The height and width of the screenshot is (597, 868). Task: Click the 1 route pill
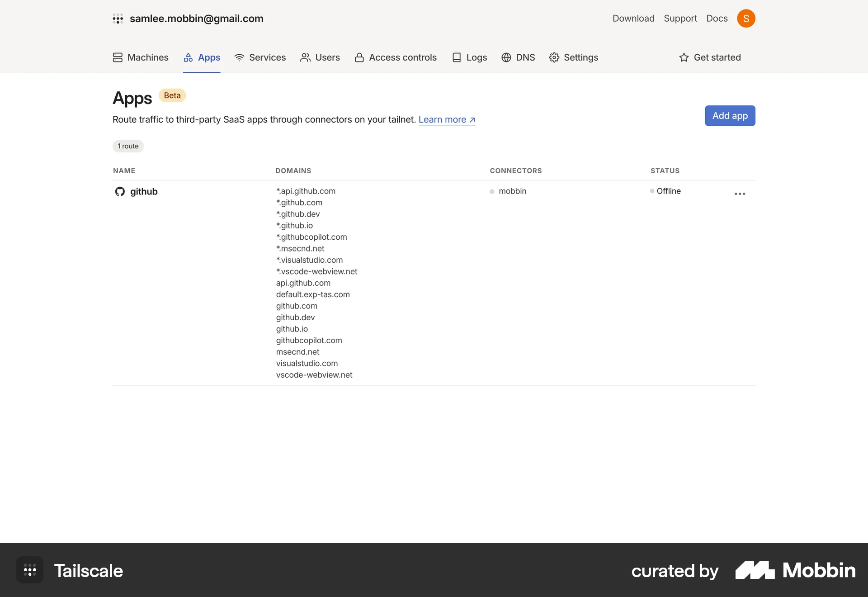click(x=128, y=146)
